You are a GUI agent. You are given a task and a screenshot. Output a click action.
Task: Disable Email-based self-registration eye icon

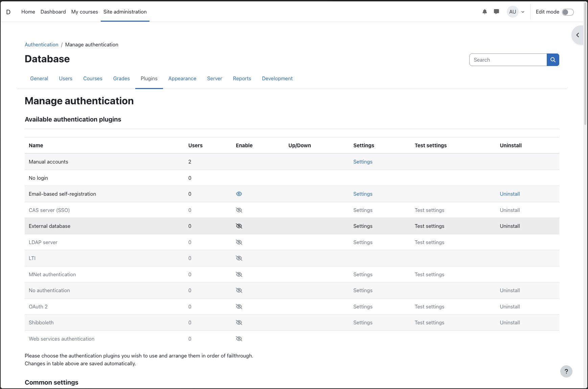click(x=239, y=194)
